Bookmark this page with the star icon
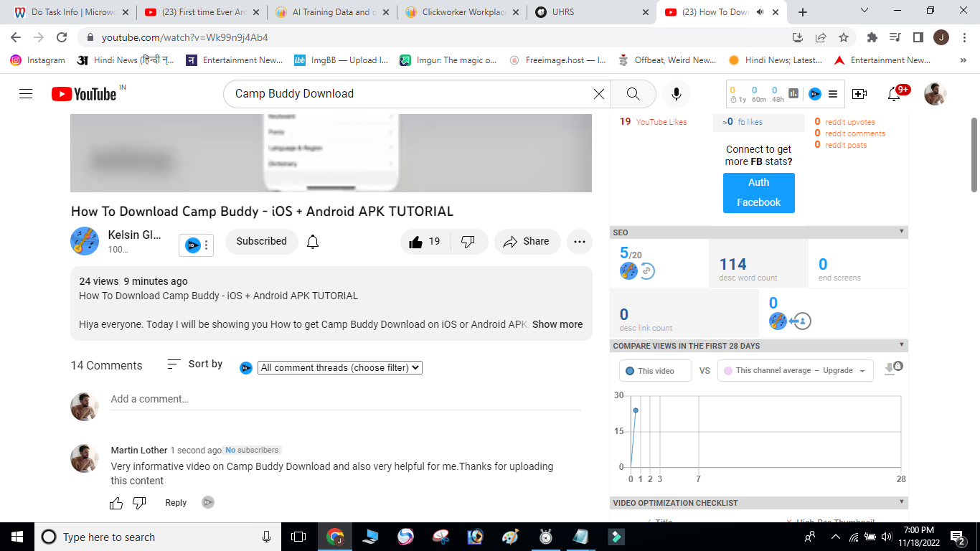The width and height of the screenshot is (980, 551). (x=844, y=37)
